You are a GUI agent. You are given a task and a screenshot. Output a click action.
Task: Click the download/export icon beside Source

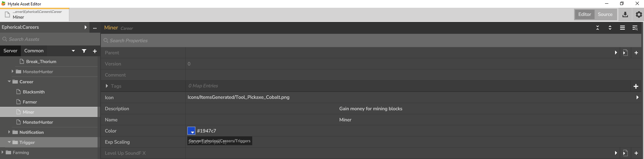click(625, 14)
